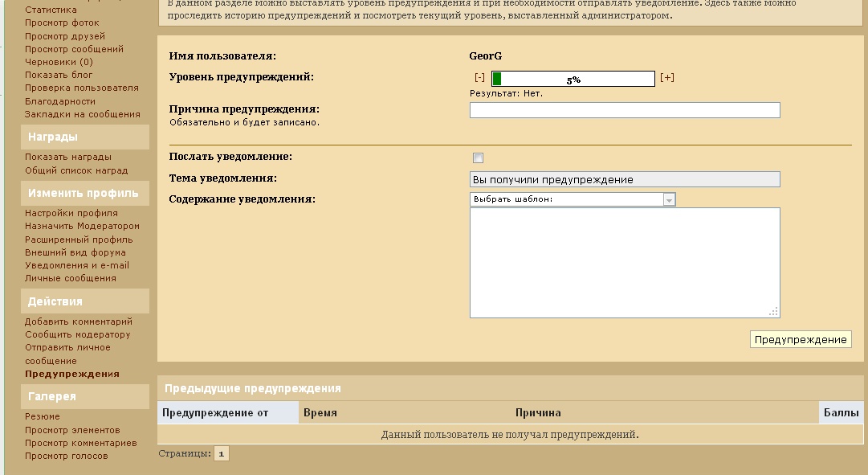Open Статистика link in sidebar
This screenshot has width=868, height=475.
[51, 10]
